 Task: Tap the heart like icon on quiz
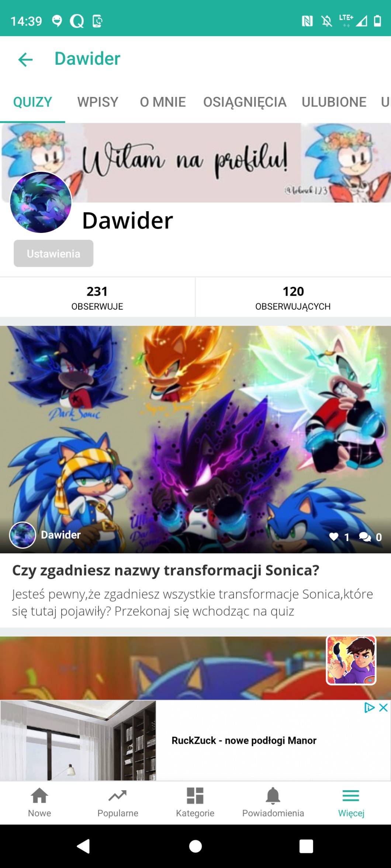pos(334,537)
